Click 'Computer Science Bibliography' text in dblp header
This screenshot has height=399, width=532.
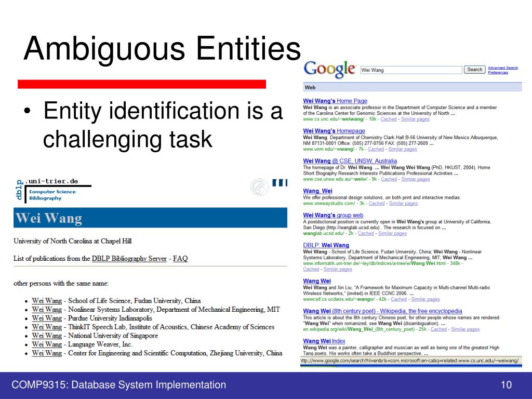[52, 195]
